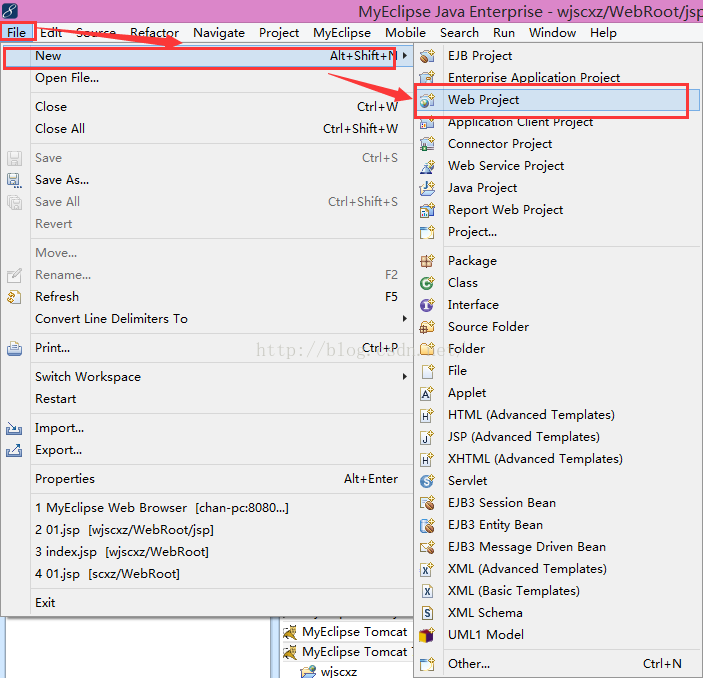Image resolution: width=703 pixels, height=678 pixels.
Task: Open the Project menu in menu bar
Action: tap(279, 33)
